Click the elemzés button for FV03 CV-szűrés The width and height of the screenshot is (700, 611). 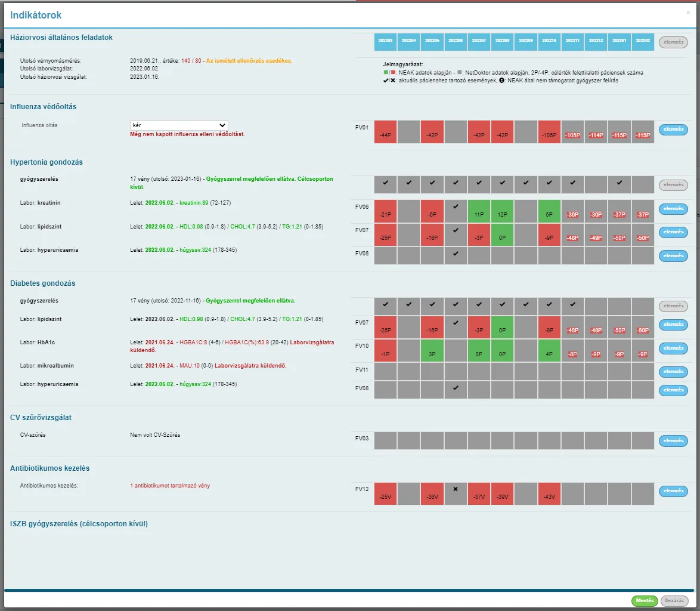pyautogui.click(x=673, y=441)
